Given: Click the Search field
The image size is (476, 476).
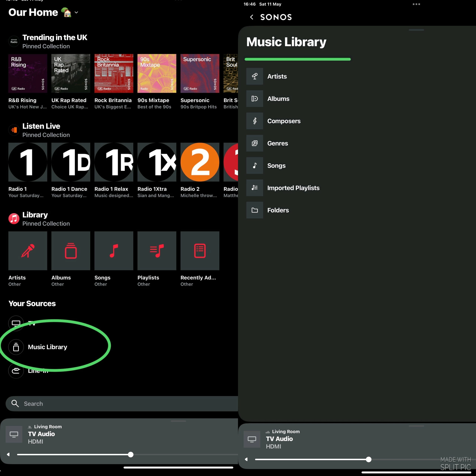Looking at the screenshot, I should [122, 403].
